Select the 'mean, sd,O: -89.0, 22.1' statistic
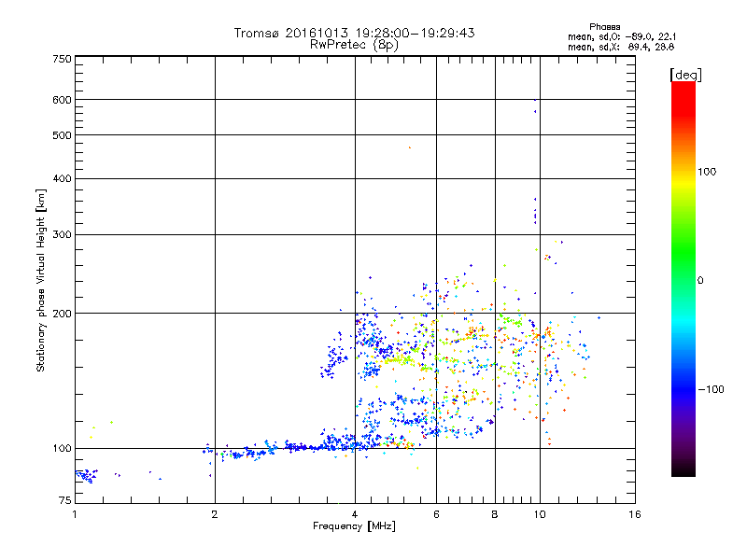The width and height of the screenshot is (747, 560). pyautogui.click(x=622, y=37)
